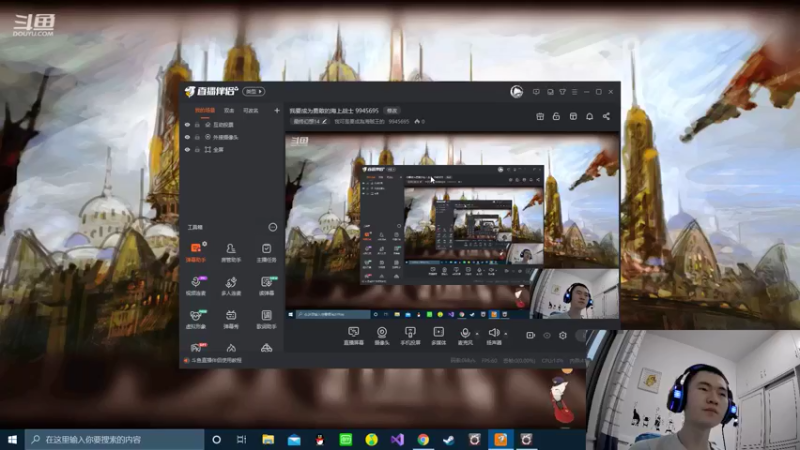Screen dimensions: 800x450
Task: Open the 歌词助手 lyrics assistant tool
Action: pos(266,319)
